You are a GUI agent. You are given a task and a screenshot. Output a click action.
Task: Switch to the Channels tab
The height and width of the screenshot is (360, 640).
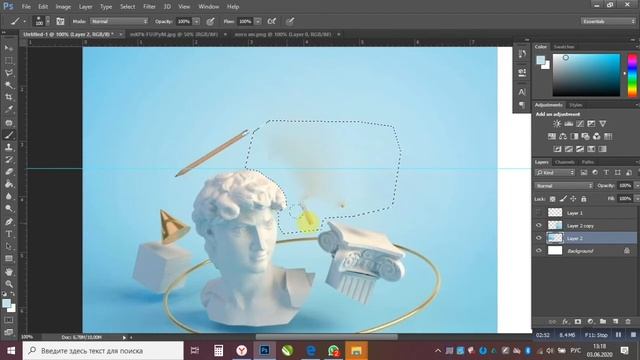[565, 162]
